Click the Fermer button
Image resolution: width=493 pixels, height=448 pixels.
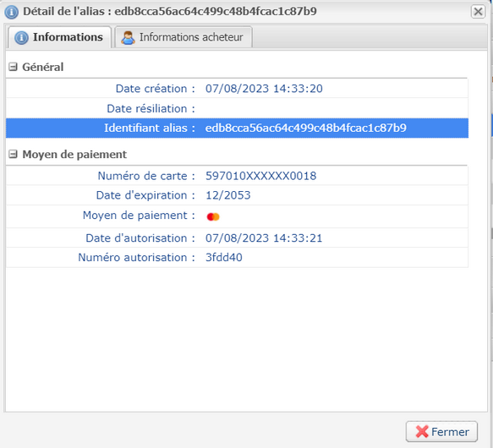pos(441,432)
